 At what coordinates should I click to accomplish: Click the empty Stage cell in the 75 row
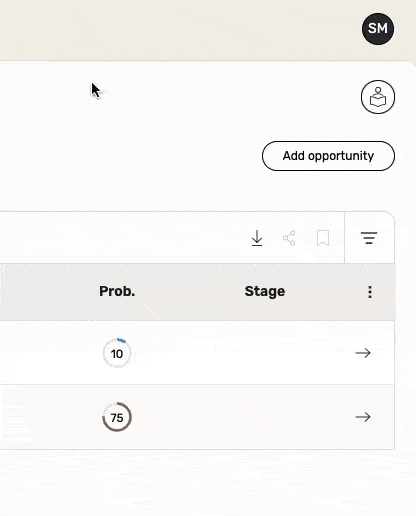point(265,417)
